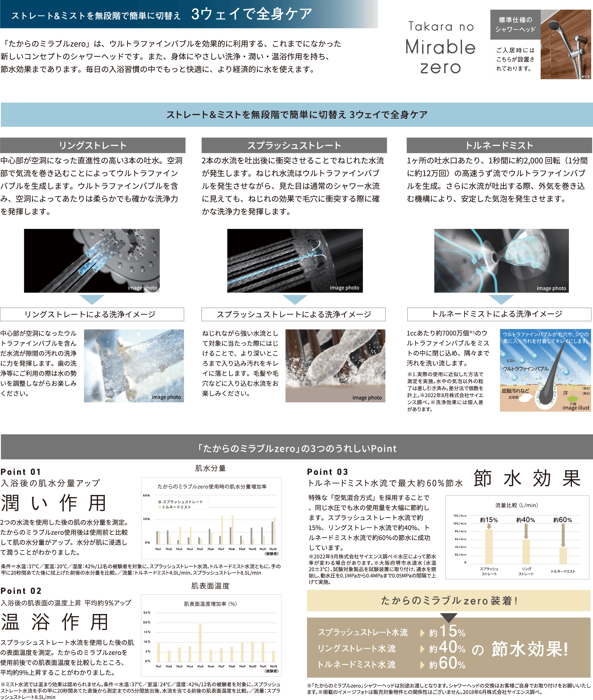Click the リングストレートによる洗浄イメージ box
The width and height of the screenshot is (593, 700).
point(92,314)
